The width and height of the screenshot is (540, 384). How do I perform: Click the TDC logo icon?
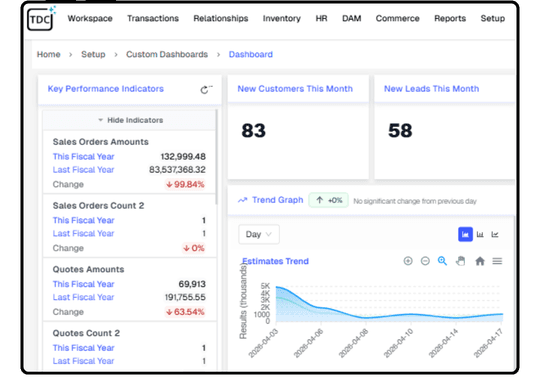coord(41,19)
